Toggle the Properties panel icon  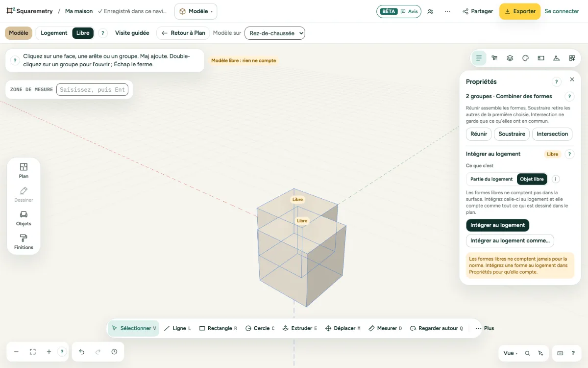coord(479,58)
